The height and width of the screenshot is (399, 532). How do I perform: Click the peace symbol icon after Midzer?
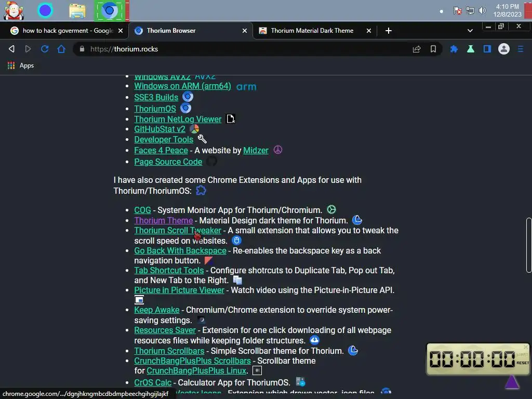click(x=278, y=150)
